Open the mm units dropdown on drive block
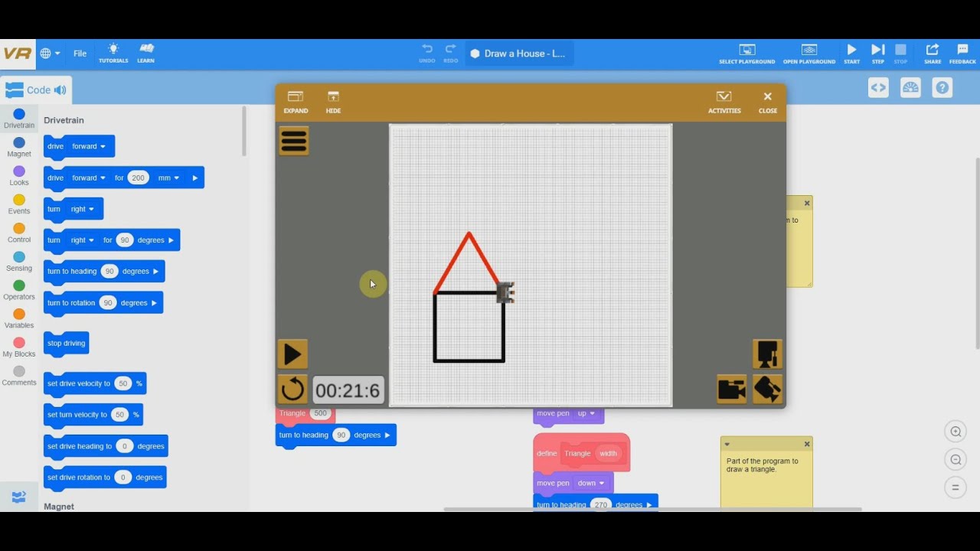 168,178
